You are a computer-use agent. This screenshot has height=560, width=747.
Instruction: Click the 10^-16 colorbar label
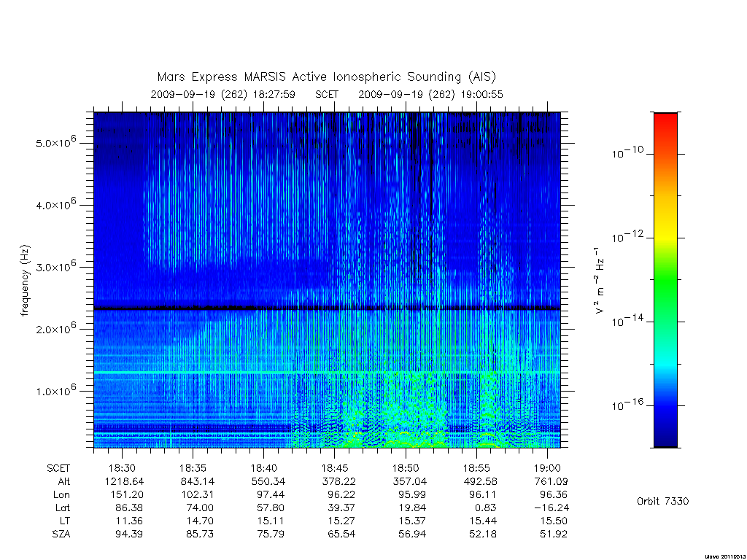(x=627, y=405)
